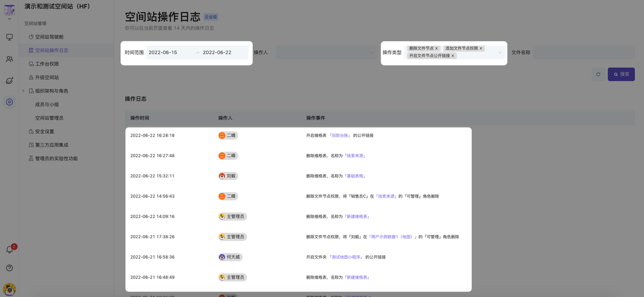The width and height of the screenshot is (644, 297).
Task: Remove the 添加文件节点权限 filter tag
Action: pyautogui.click(x=481, y=48)
